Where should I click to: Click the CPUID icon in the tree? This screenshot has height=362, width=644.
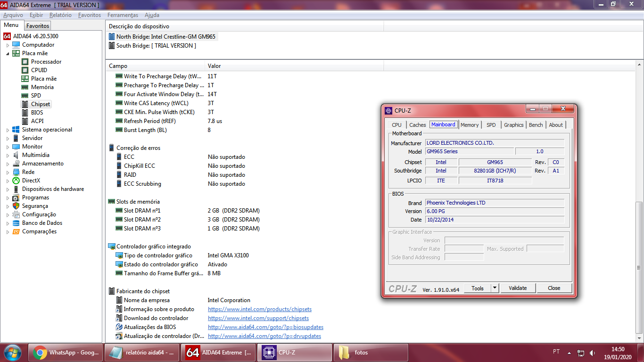point(25,70)
